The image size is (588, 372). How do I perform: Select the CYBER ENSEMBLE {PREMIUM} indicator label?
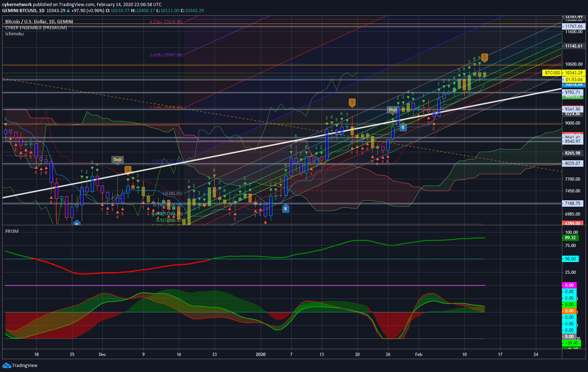click(36, 27)
